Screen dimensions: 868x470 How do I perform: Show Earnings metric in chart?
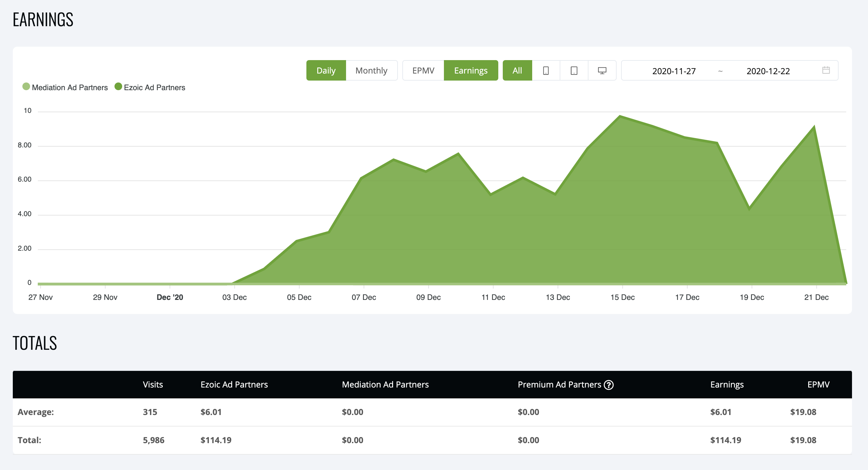(471, 70)
